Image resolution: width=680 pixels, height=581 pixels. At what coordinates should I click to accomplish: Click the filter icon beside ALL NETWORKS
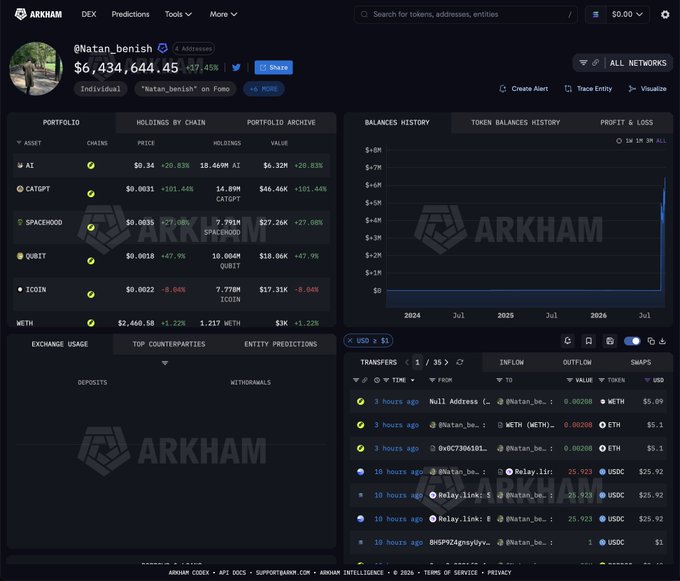coord(583,63)
